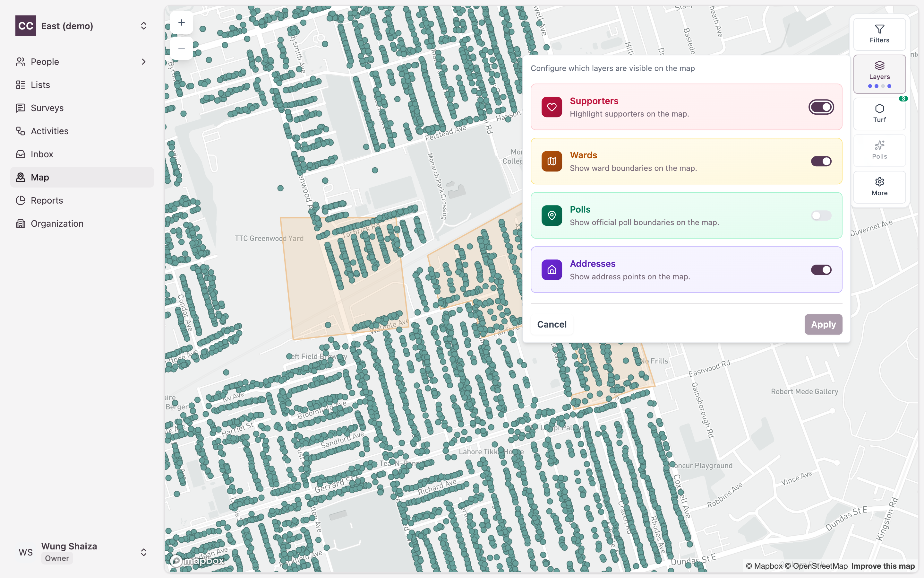This screenshot has width=924, height=578.
Task: Click the Mapbox logo link
Action: (x=197, y=561)
